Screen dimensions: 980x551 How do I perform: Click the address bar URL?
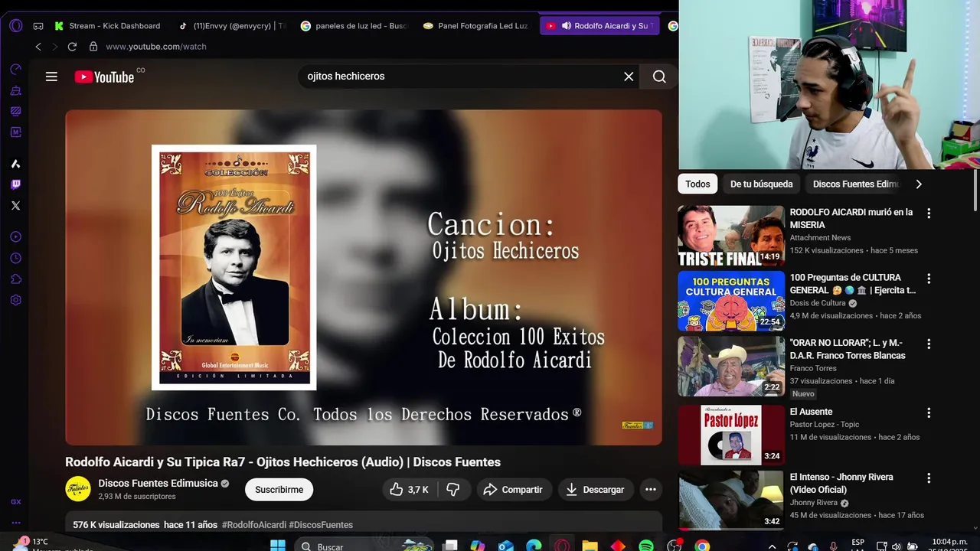[x=156, y=47]
